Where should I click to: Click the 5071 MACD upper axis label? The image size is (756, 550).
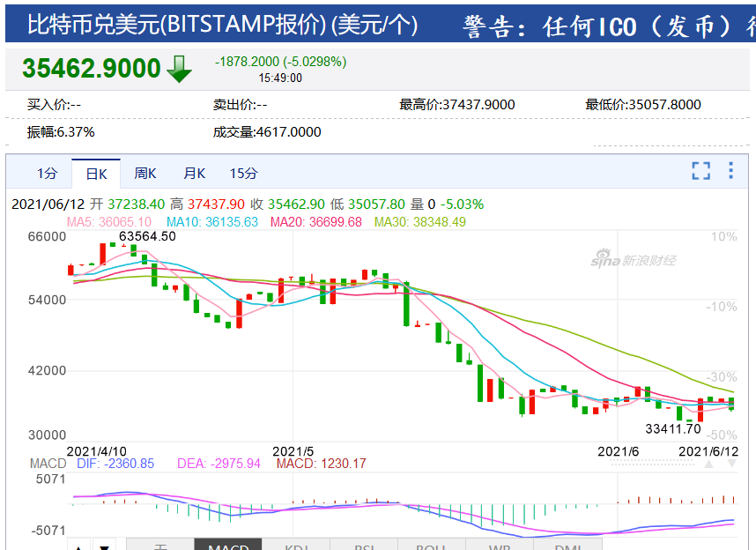pos(50,479)
